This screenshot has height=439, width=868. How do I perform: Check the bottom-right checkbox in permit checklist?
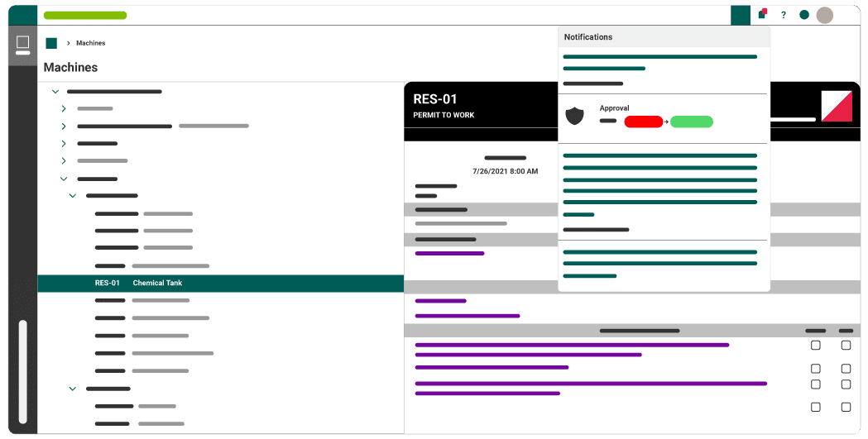(846, 407)
